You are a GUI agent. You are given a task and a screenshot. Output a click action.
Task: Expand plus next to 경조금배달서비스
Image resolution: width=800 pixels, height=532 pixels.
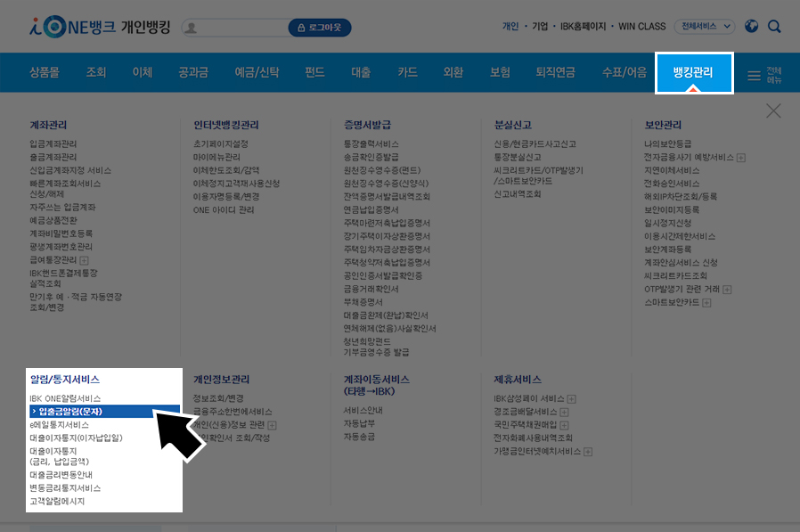564,412
